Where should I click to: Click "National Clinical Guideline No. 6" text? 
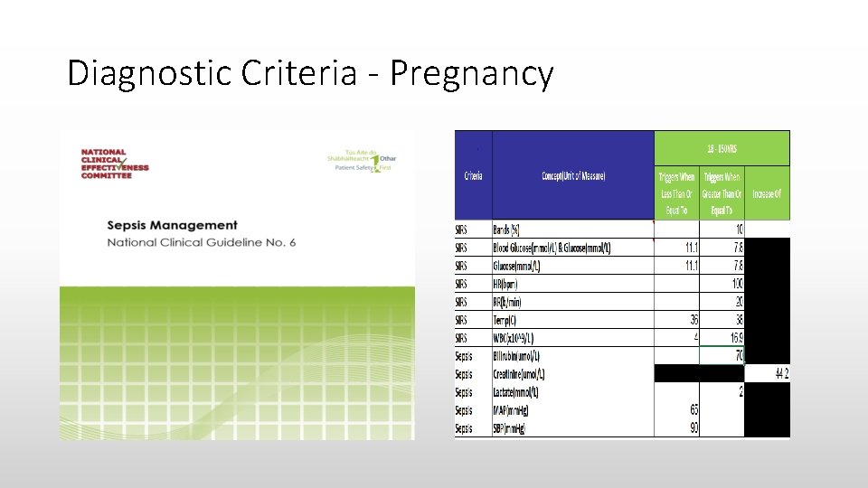coord(202,242)
